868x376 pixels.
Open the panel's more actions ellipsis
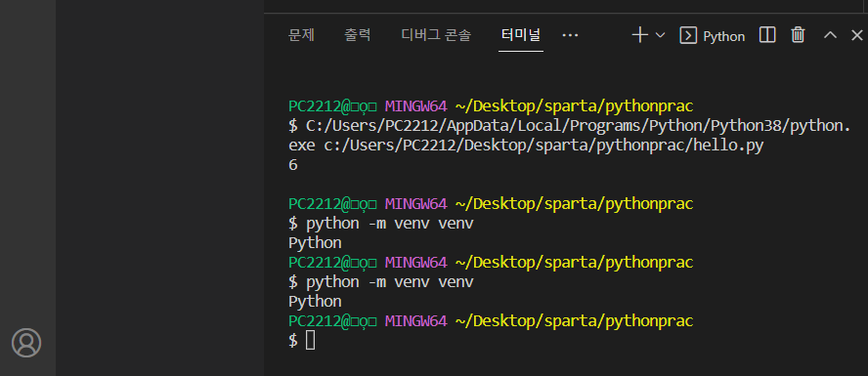click(x=570, y=35)
